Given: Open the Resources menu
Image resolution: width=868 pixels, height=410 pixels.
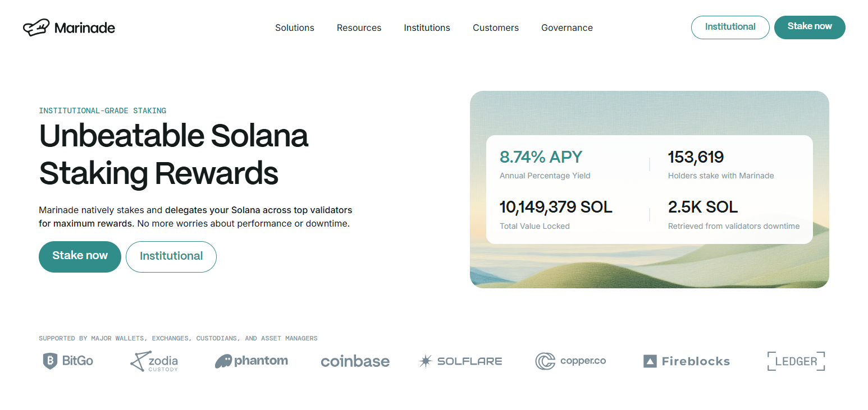Looking at the screenshot, I should coord(359,27).
